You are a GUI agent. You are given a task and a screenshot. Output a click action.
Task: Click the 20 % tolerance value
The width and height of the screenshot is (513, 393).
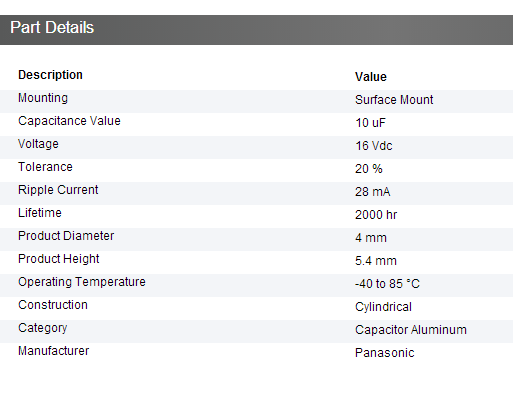click(369, 169)
